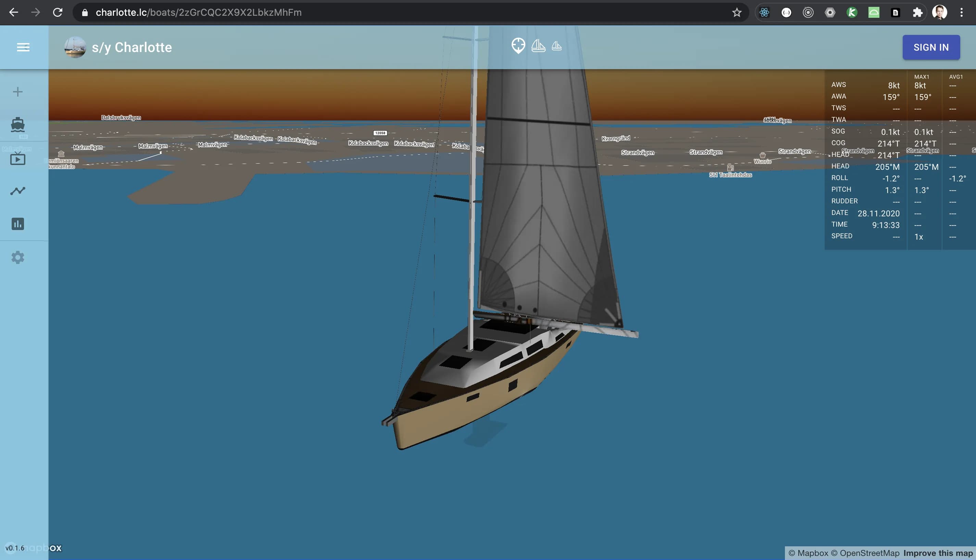Open the line trend chart section
The image size is (976, 560).
click(18, 191)
